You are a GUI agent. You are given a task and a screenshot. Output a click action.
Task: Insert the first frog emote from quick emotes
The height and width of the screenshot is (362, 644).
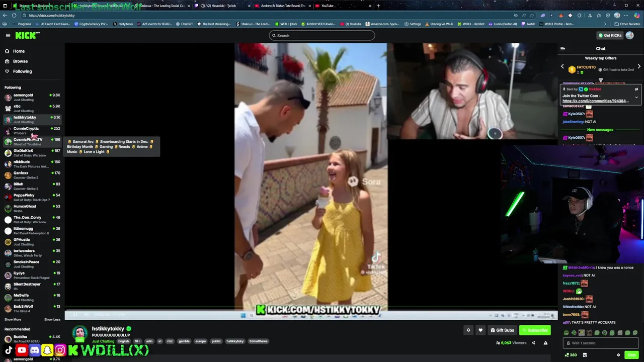(x=567, y=332)
